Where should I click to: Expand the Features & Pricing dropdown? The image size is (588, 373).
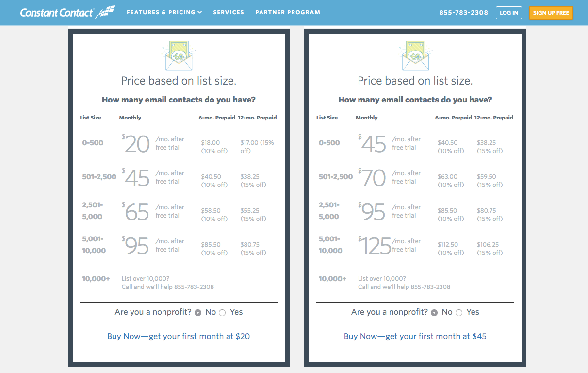tap(164, 12)
